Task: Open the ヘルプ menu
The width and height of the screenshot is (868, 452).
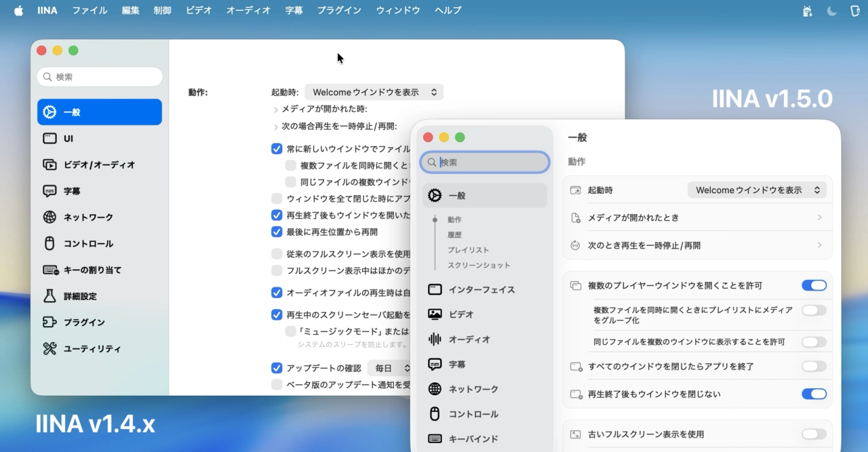Action: [448, 10]
